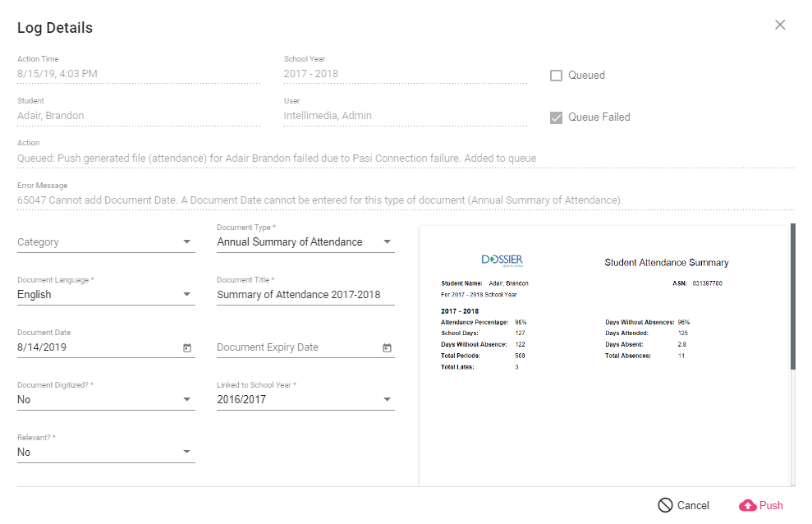Click the cloud upload Push icon
Viewport: 812px width, 524px height.
747,505
